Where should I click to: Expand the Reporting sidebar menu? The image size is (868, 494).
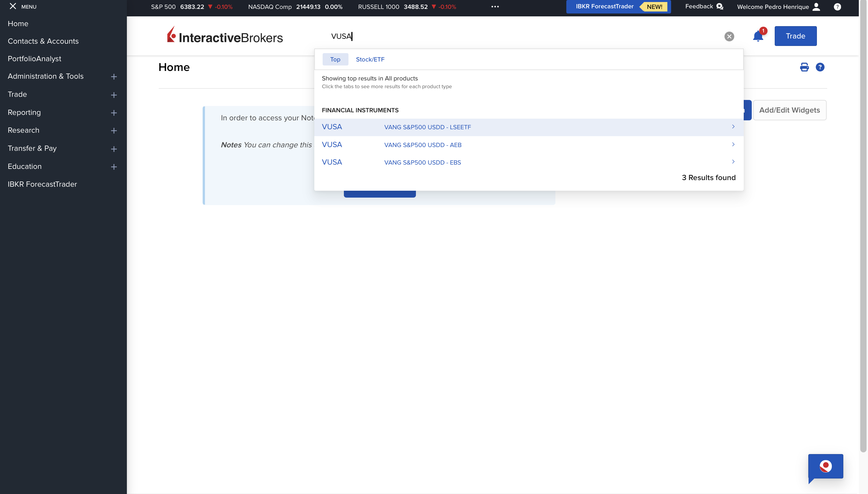(x=114, y=113)
